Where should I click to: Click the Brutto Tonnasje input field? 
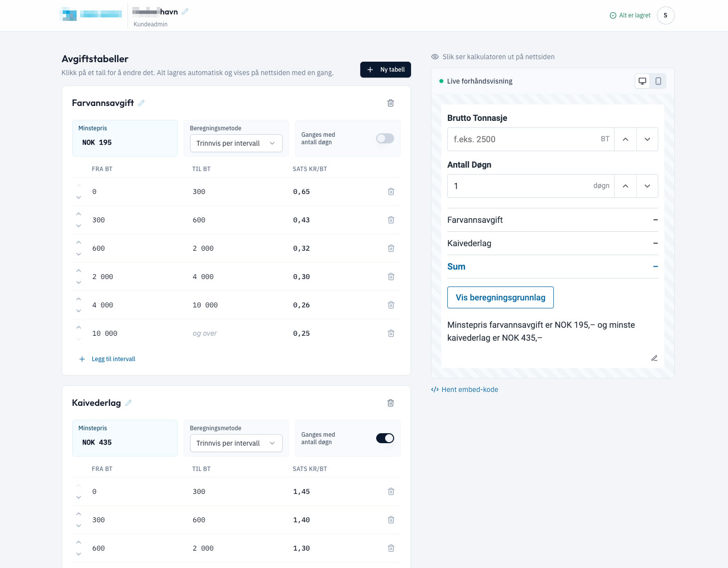tap(530, 139)
